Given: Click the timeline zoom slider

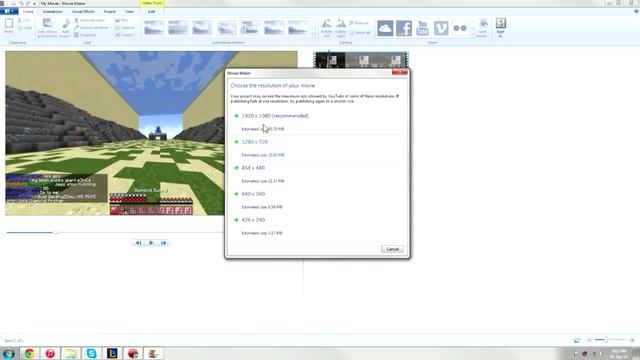Looking at the screenshot, I should click(607, 340).
